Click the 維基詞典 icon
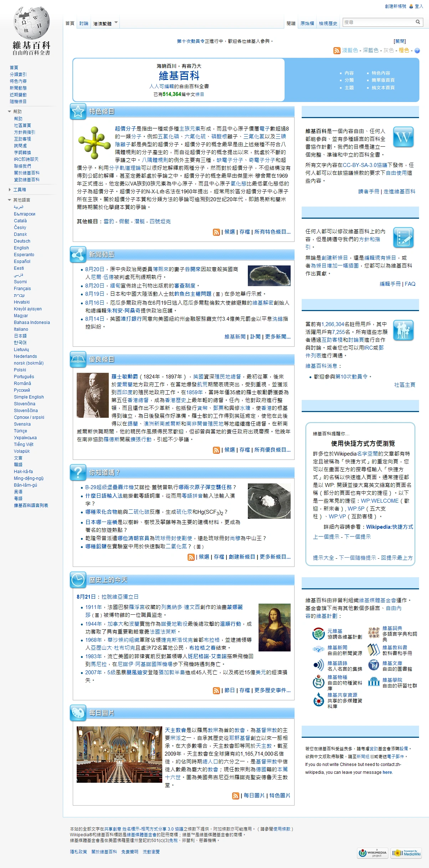The width and height of the screenshot is (429, 868). [x=374, y=633]
